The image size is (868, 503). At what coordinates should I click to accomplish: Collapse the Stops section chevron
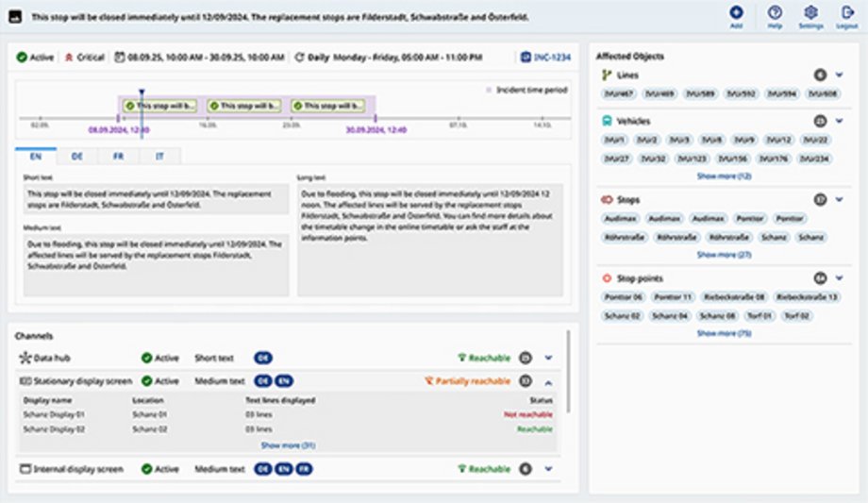click(x=840, y=200)
